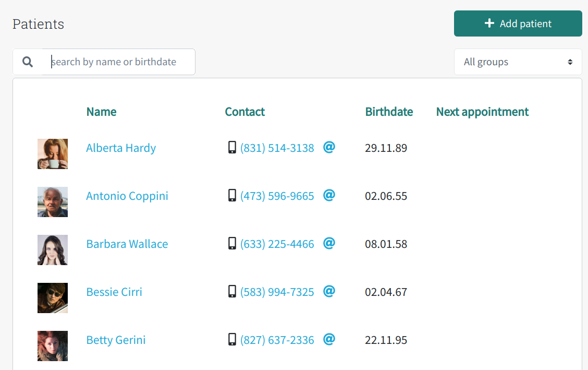Click the email @ icon for Barbara Wallace

[x=329, y=243]
